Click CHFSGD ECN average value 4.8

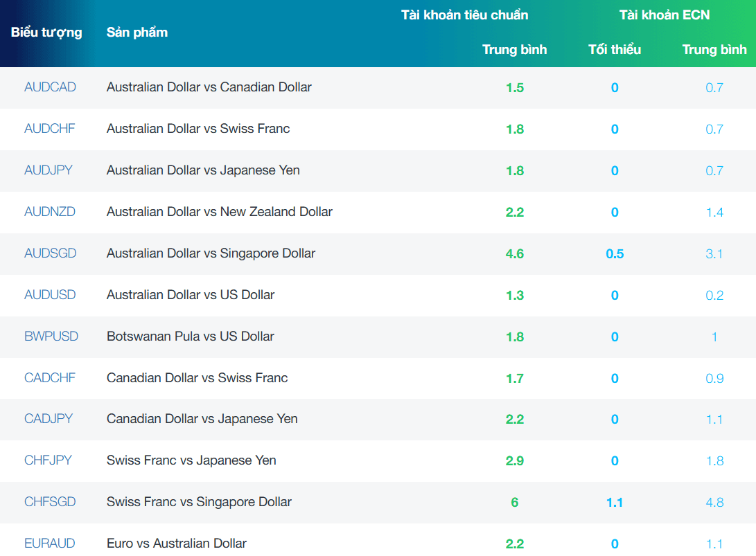[714, 502]
